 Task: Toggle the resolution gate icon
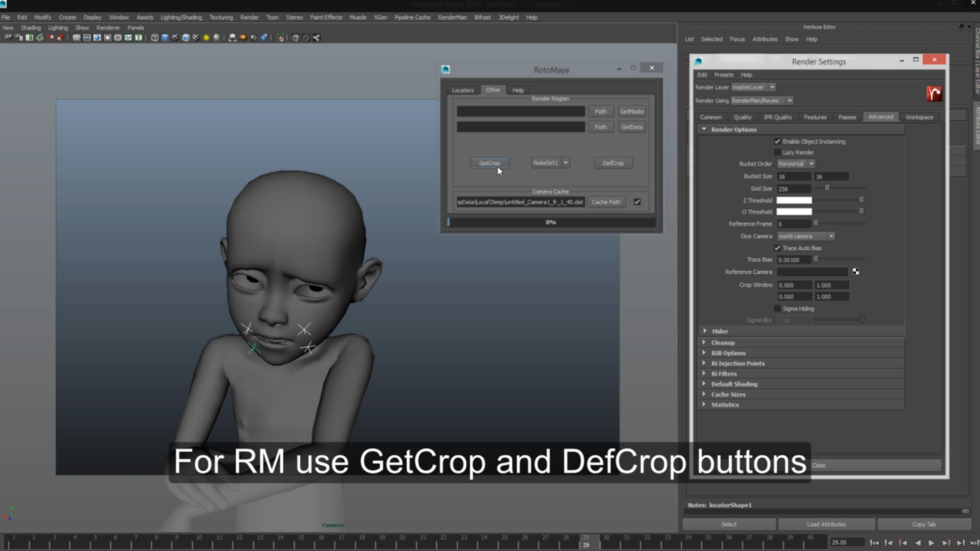coord(97,38)
